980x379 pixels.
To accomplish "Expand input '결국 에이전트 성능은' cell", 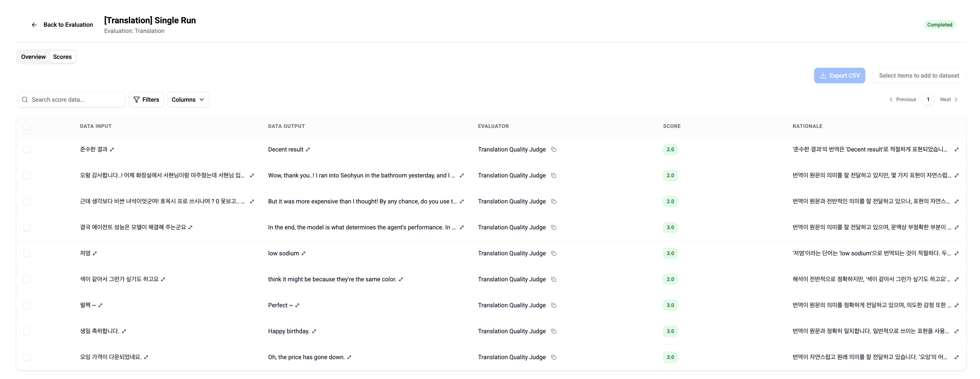I will click(x=190, y=227).
